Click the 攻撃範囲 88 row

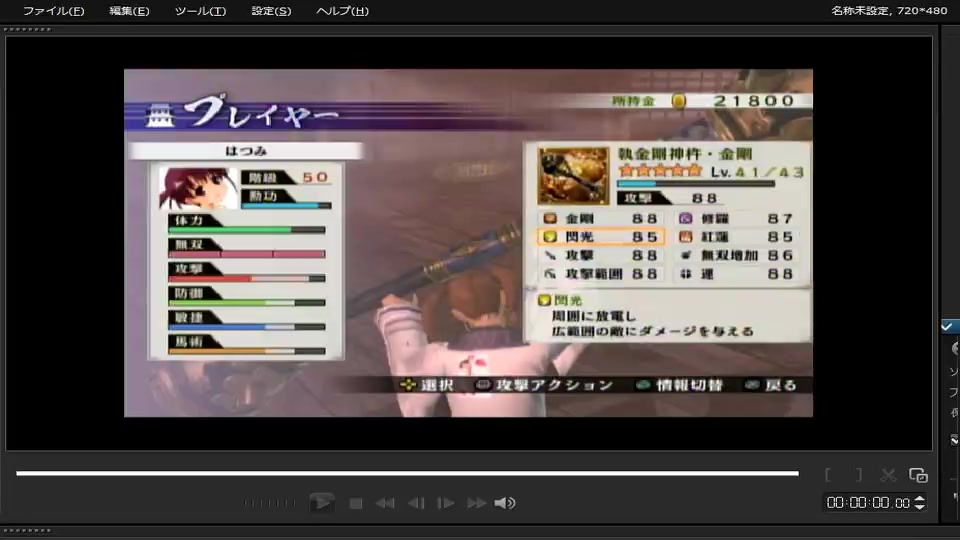601,274
